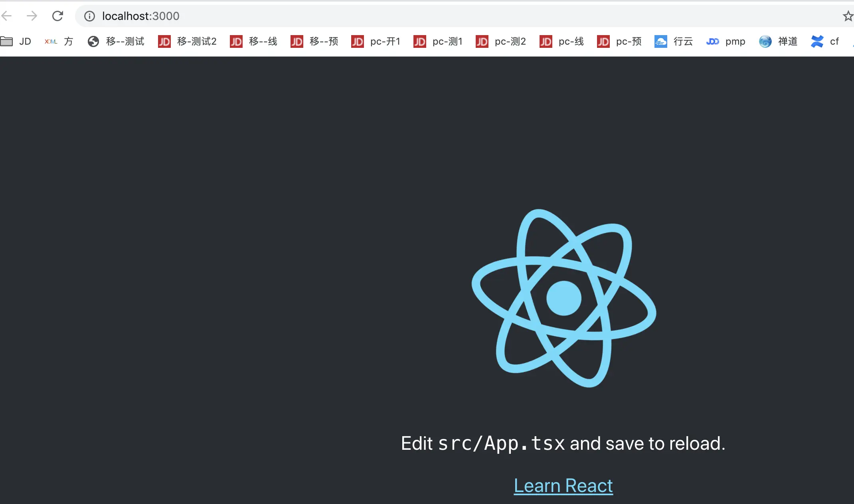
Task: Open the 移--预 bookmark
Action: [x=314, y=41]
